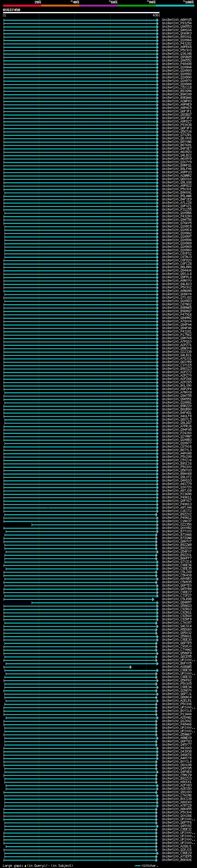Select the orange ~40% legend segment
Screen dimensions: 197x868
[60, 6]
